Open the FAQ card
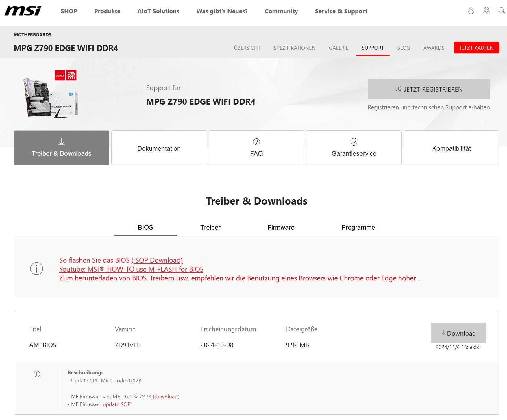 click(256, 148)
